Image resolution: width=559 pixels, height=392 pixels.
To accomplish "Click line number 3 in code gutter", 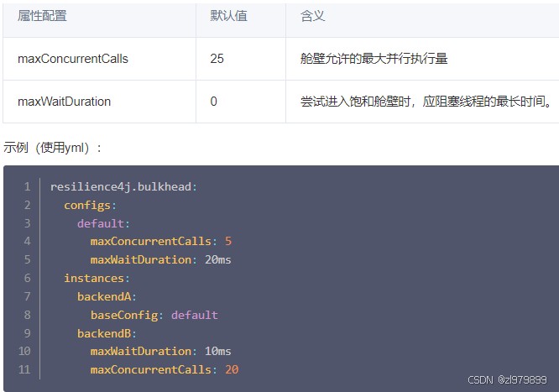I will (27, 223).
